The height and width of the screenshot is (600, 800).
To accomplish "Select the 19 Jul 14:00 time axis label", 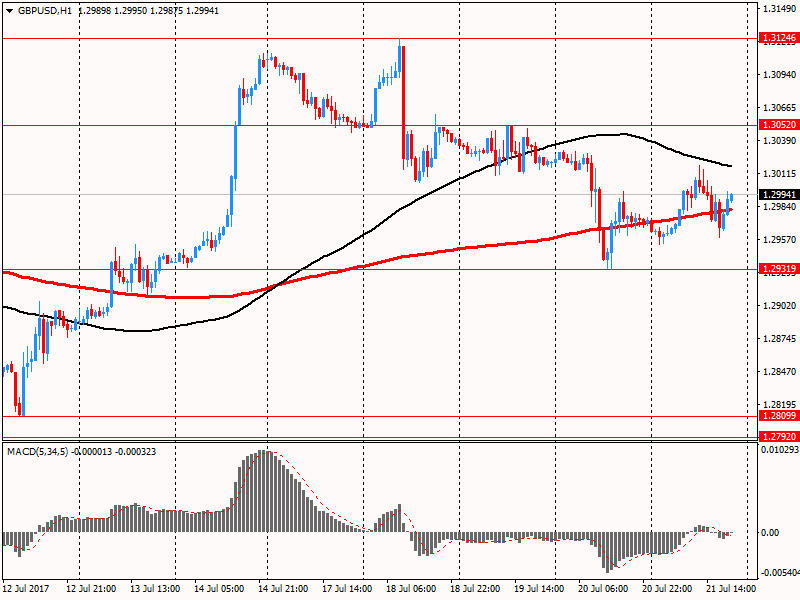I will (539, 588).
